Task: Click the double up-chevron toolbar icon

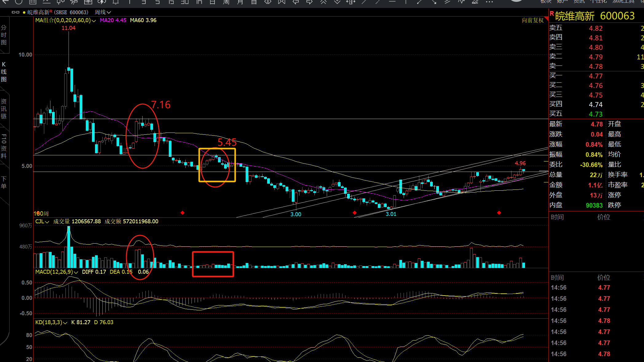Action: coord(323,2)
